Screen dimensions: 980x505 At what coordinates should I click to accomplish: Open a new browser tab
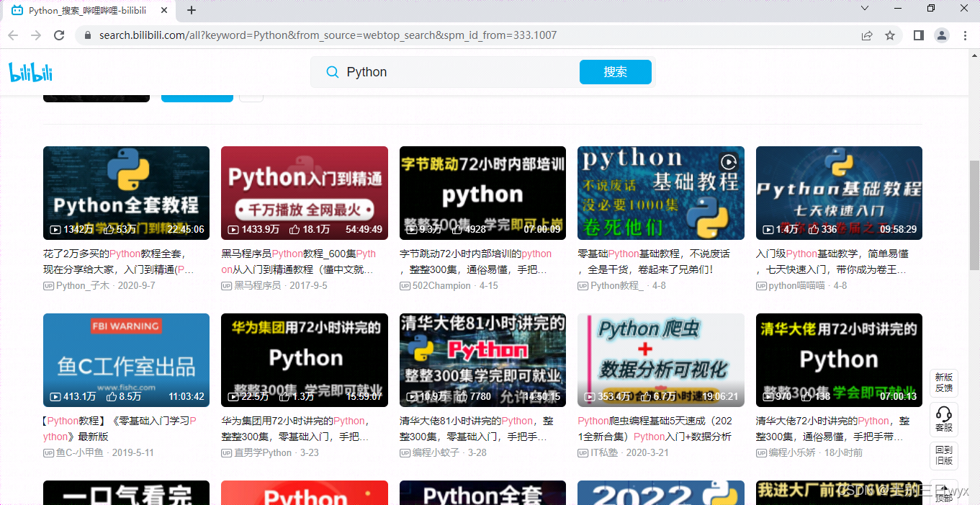click(x=192, y=11)
